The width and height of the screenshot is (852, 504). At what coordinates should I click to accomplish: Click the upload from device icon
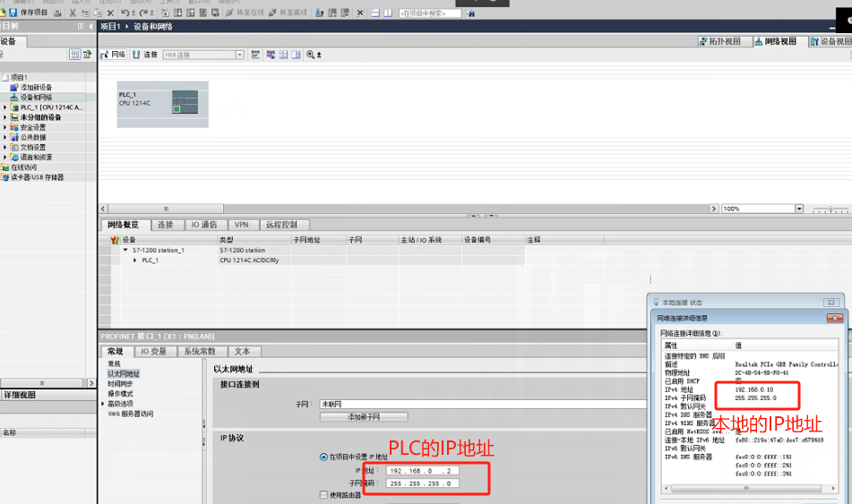[190, 13]
